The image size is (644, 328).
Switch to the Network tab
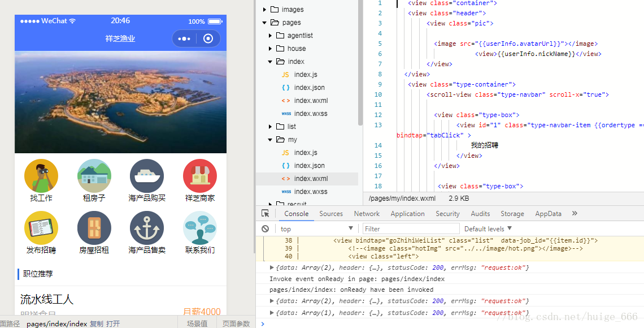click(x=367, y=213)
